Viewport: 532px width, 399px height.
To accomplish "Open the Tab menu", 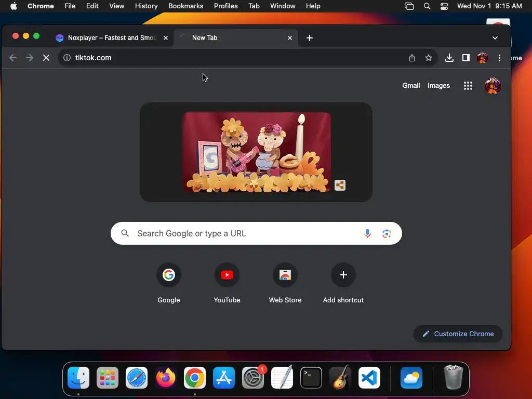I will tap(254, 6).
